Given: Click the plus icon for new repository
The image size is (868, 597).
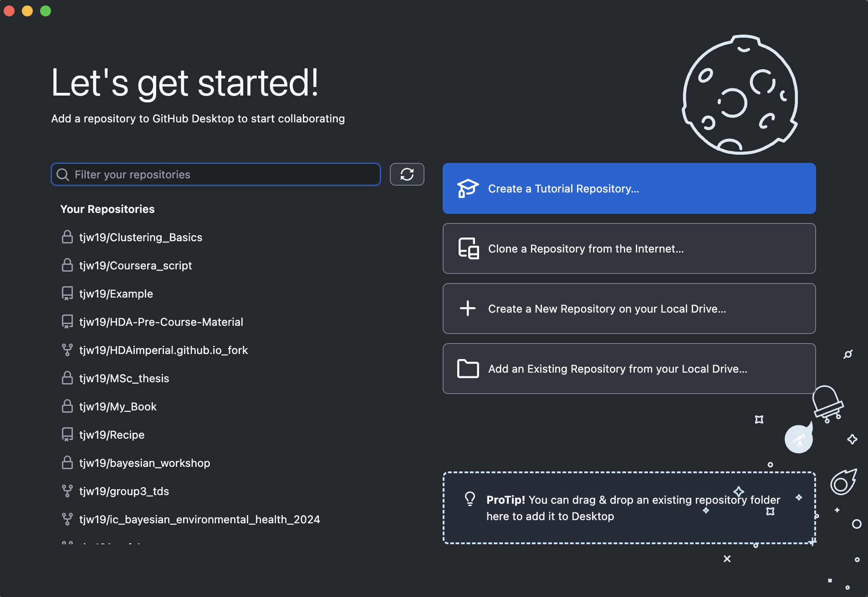Looking at the screenshot, I should pos(468,308).
